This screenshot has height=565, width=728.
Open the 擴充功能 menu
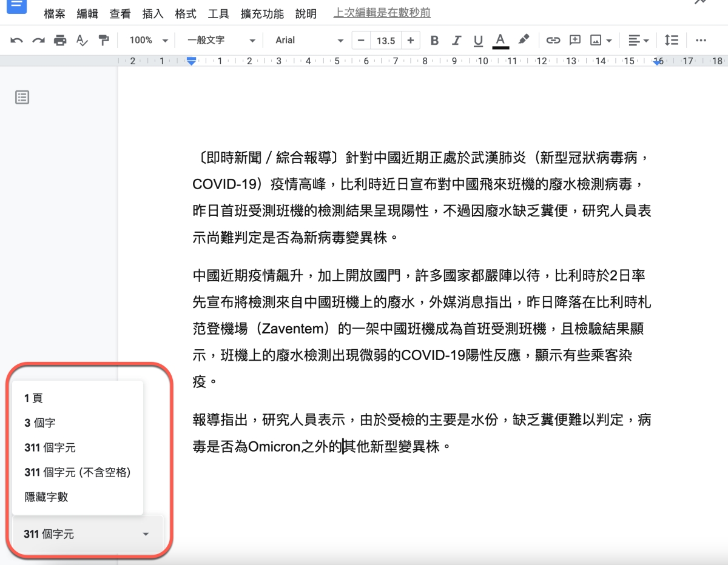point(261,13)
